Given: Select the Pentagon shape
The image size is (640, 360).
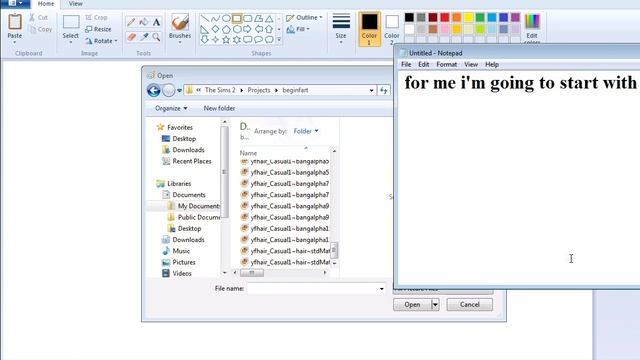Looking at the screenshot, I should [226, 29].
